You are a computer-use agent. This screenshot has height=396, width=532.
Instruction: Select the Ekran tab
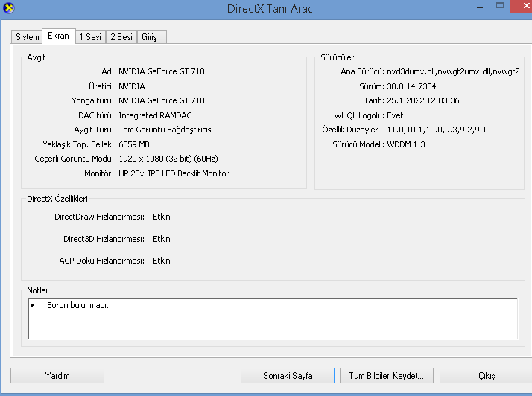coord(58,36)
